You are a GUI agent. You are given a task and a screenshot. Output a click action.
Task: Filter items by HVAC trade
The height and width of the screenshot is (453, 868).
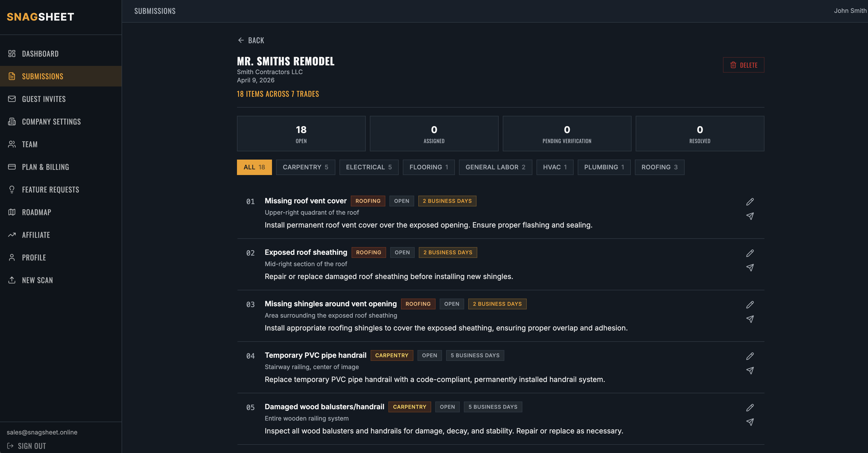click(x=555, y=167)
